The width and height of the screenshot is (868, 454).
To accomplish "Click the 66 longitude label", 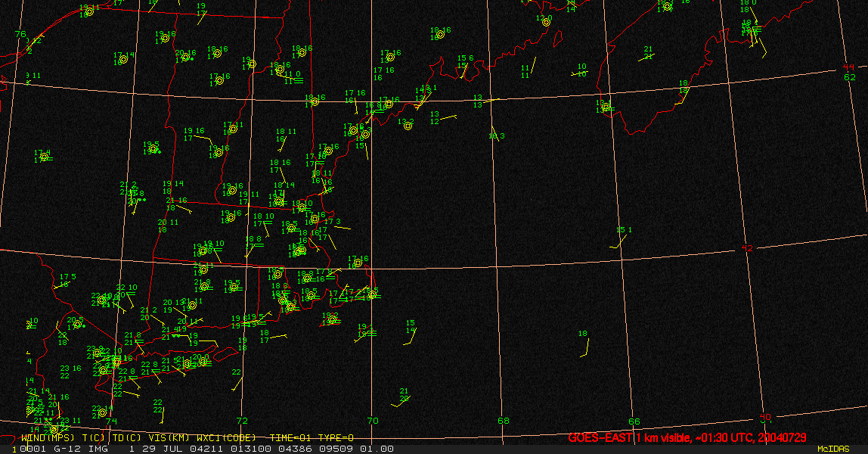I will tap(634, 421).
